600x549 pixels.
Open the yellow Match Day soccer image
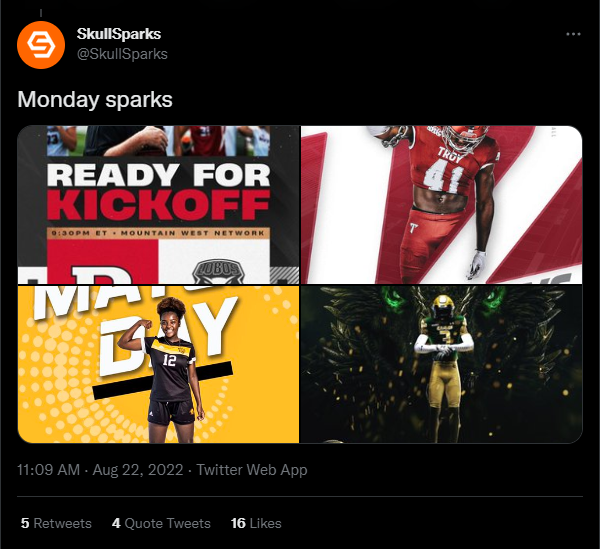(x=158, y=364)
